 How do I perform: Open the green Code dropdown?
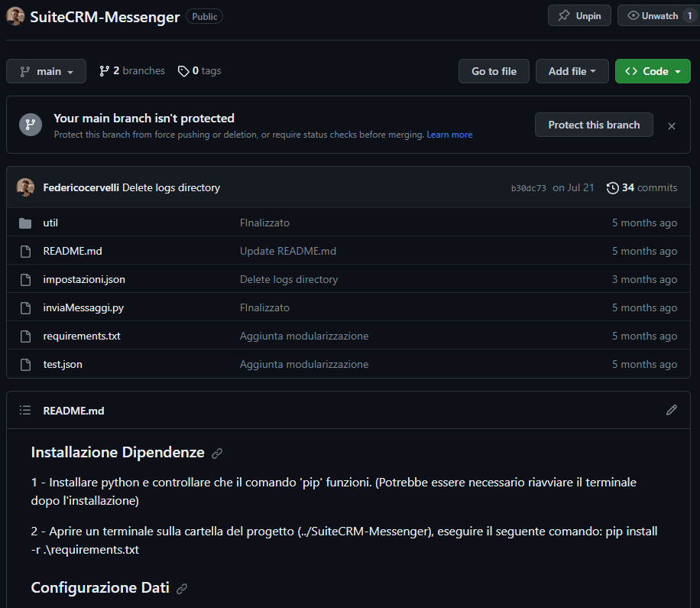click(x=653, y=71)
